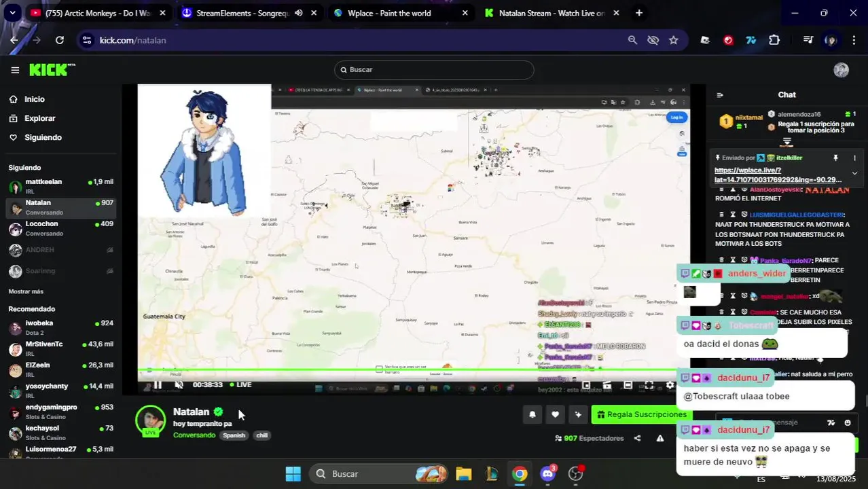Open pinned message three-dot options
This screenshot has width=868, height=489.
(x=854, y=158)
